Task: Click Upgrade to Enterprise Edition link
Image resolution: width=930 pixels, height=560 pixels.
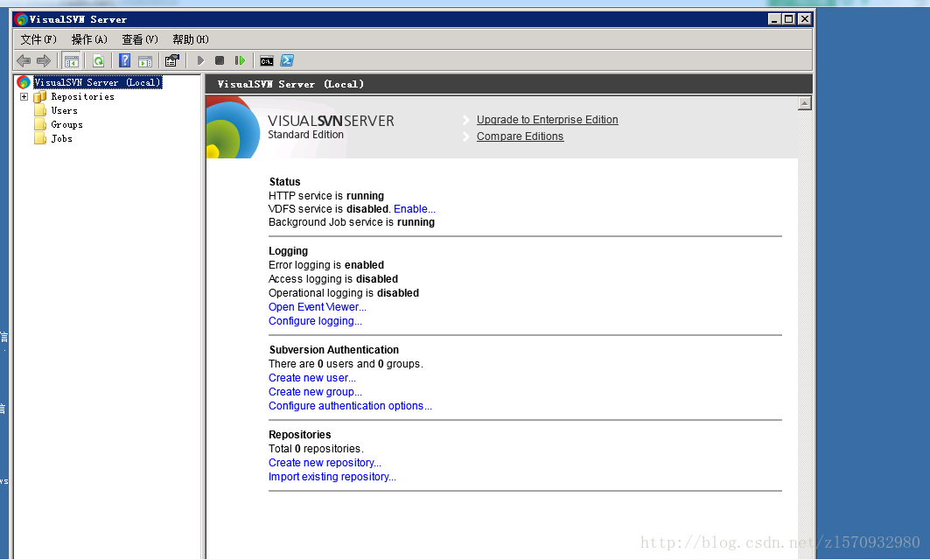Action: (x=548, y=120)
